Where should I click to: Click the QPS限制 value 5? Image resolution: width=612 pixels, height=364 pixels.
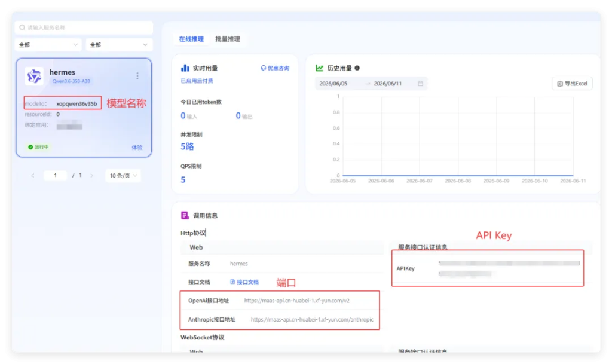pyautogui.click(x=183, y=180)
